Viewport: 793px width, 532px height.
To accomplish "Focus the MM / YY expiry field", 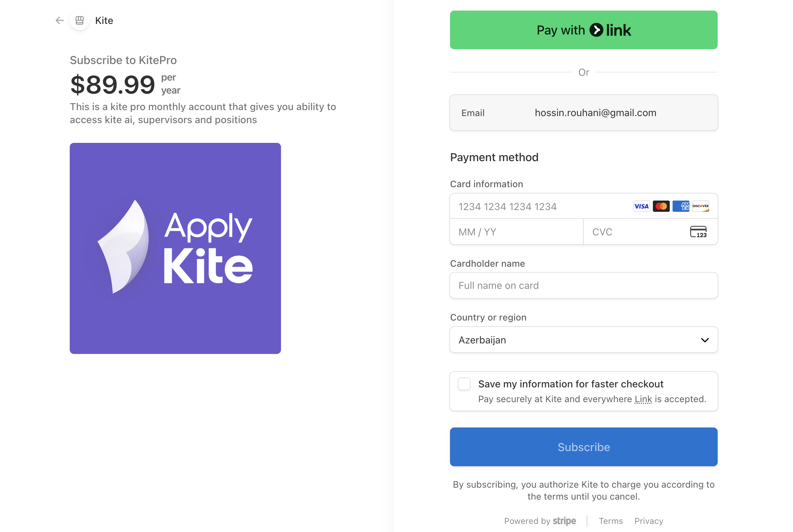I will point(517,232).
